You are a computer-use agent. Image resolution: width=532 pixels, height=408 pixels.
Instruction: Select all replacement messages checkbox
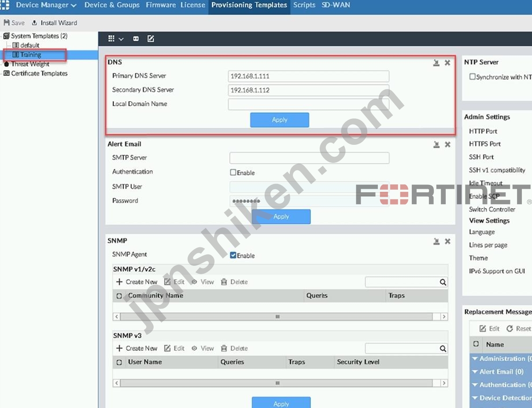coord(476,345)
